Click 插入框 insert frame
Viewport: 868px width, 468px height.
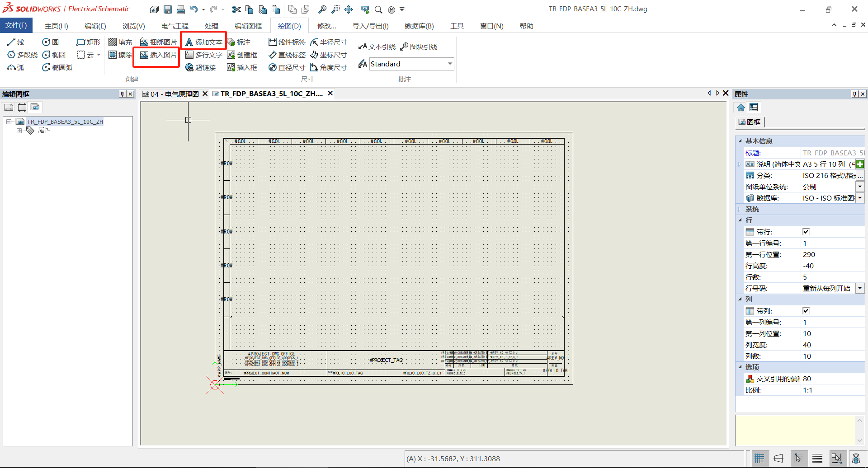242,67
